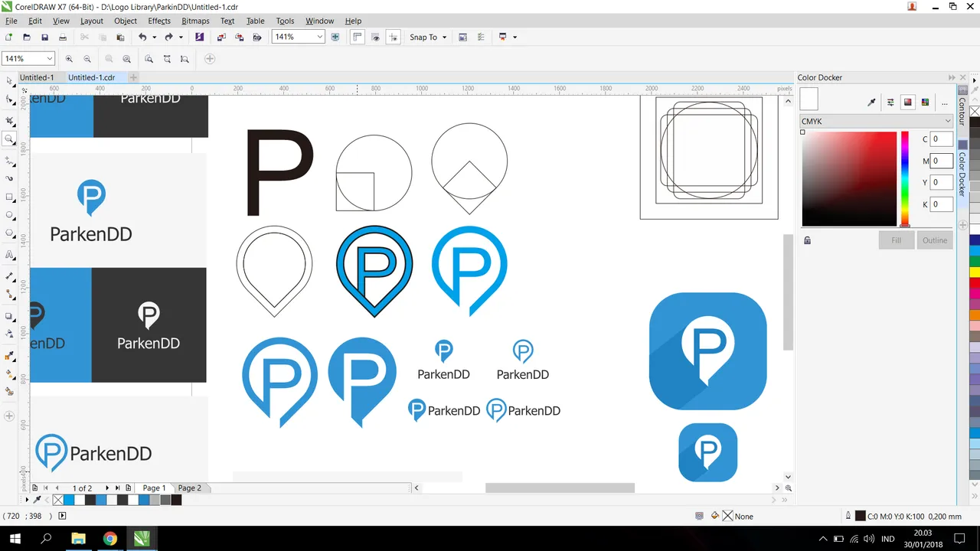Click the New document icon

pos(9,37)
